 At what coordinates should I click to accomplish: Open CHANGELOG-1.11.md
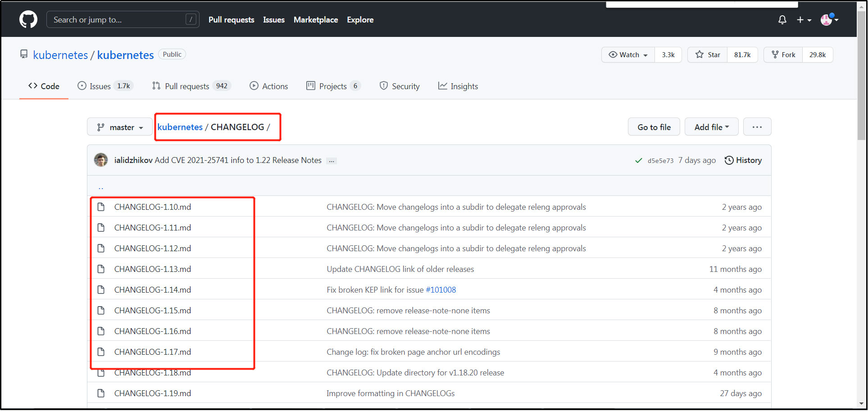[153, 228]
